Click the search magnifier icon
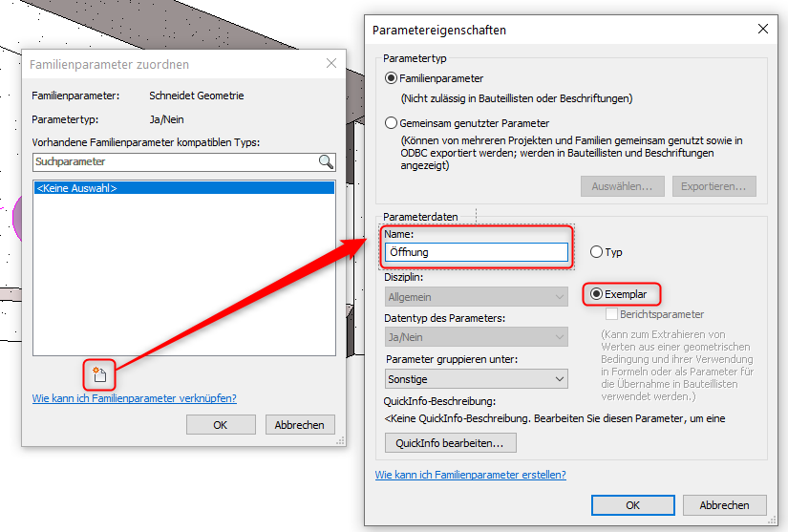Viewport: 788px width, 532px height. (327, 161)
